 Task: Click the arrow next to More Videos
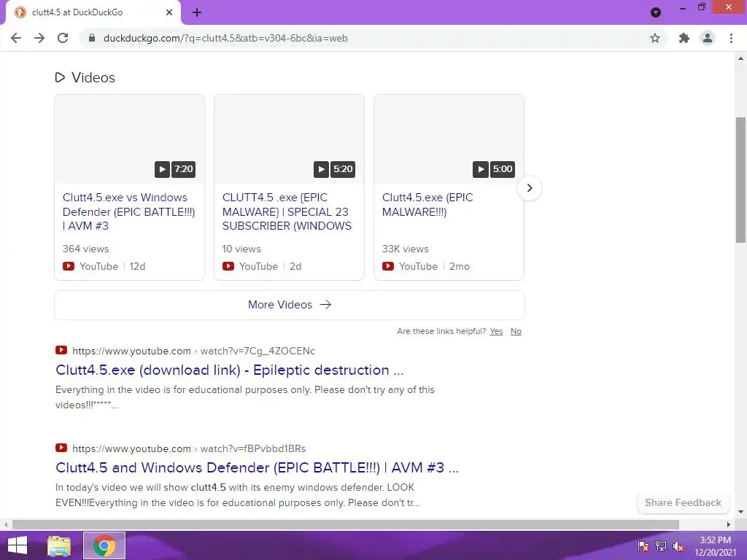[x=325, y=305]
